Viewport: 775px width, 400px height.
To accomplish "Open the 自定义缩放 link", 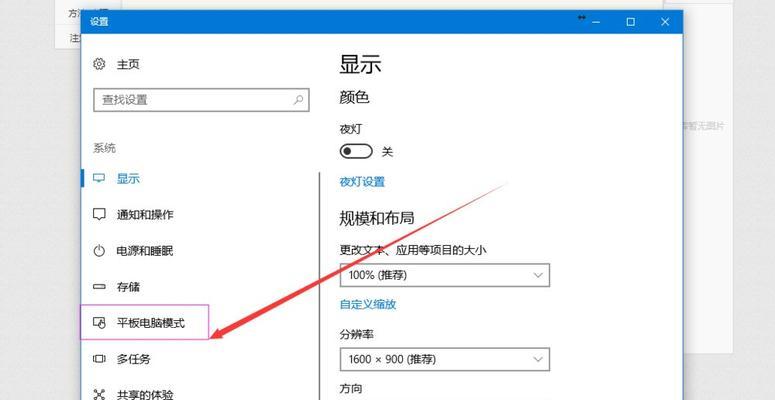I will (368, 304).
